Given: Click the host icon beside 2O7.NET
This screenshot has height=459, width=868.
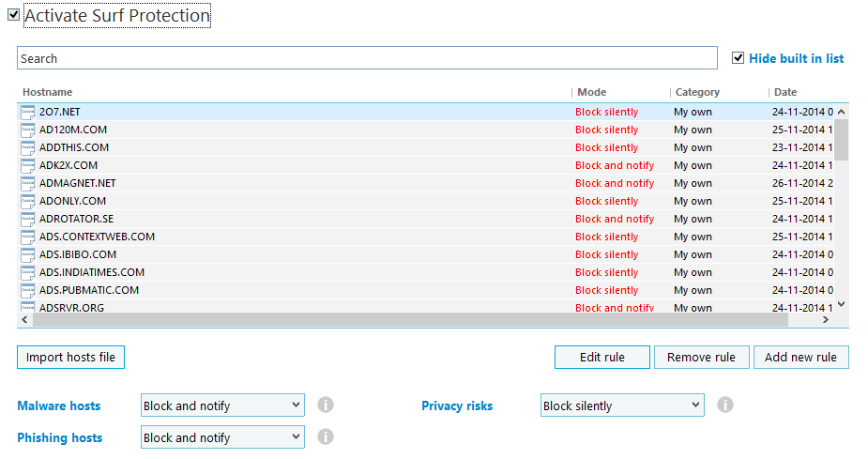Looking at the screenshot, I should 27,112.
